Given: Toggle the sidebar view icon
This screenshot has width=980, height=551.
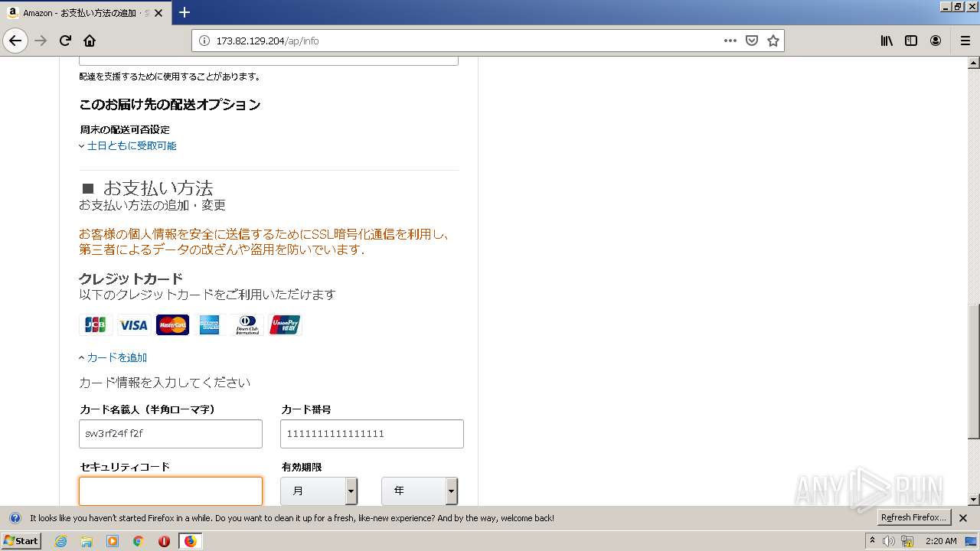Looking at the screenshot, I should point(911,41).
